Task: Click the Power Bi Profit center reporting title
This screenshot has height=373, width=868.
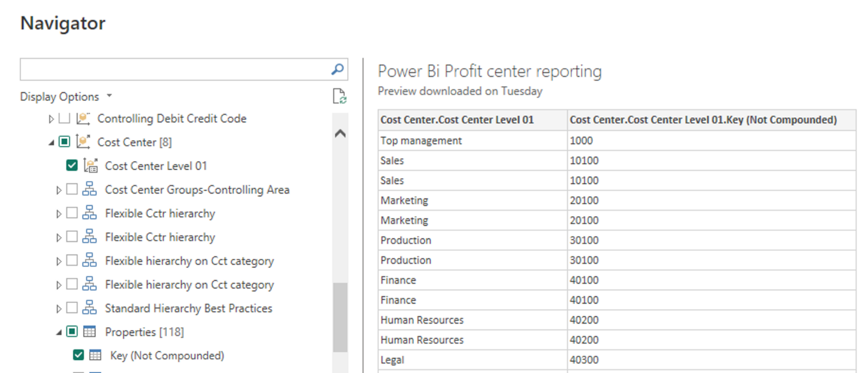Action: (489, 71)
